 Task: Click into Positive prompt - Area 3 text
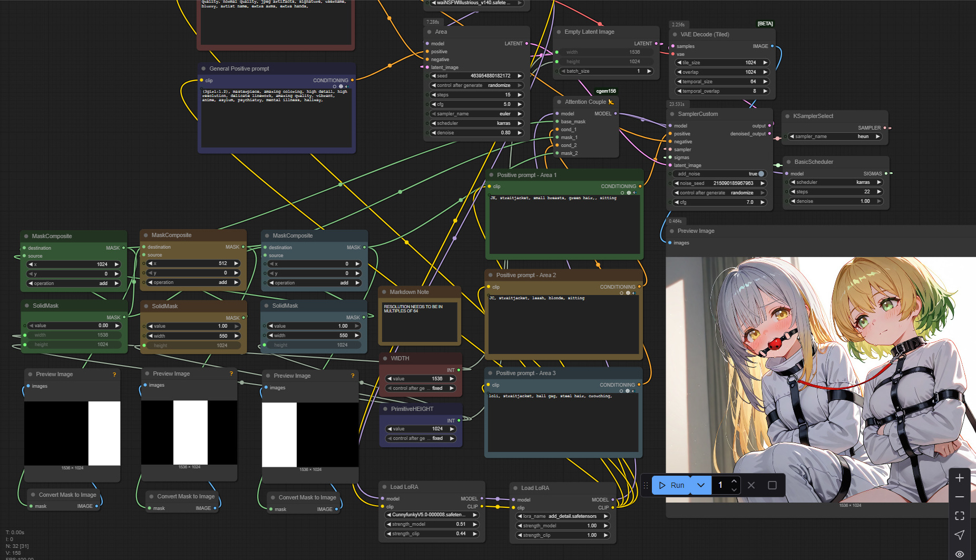pos(563,423)
